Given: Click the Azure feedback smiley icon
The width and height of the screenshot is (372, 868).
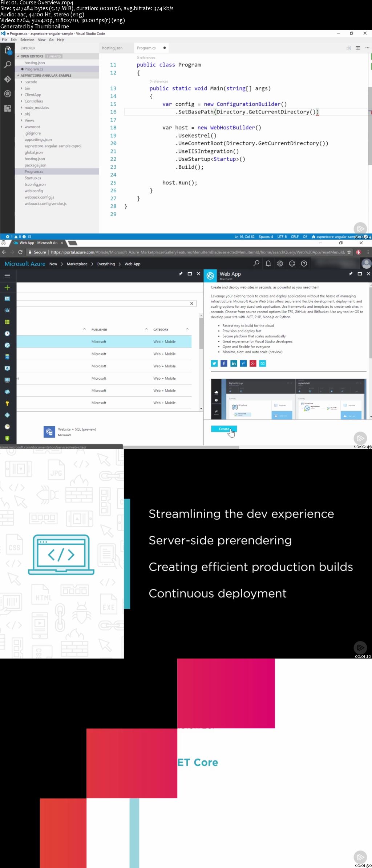Looking at the screenshot, I should (292, 264).
